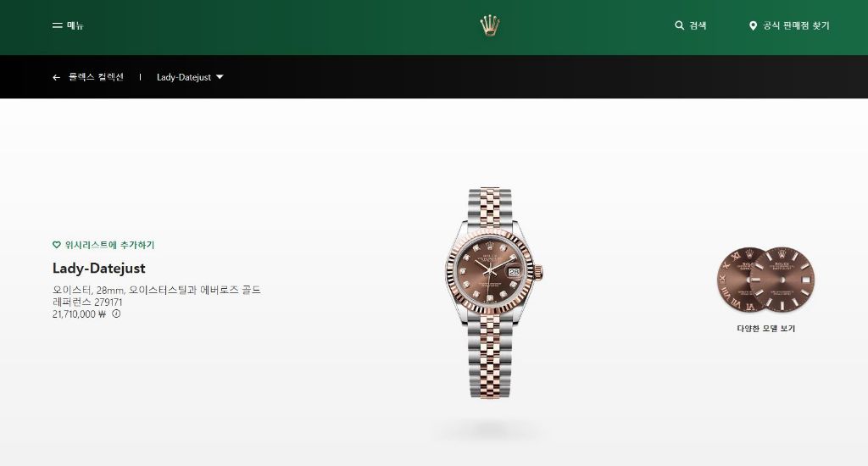The image size is (868, 466).
Task: Click the Rolex crown logo
Action: click(489, 26)
